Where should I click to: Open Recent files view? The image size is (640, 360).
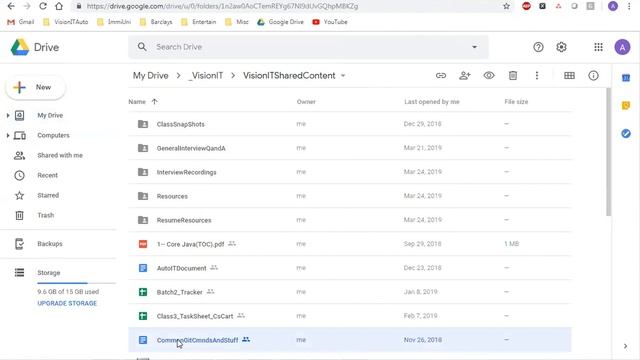click(x=47, y=176)
